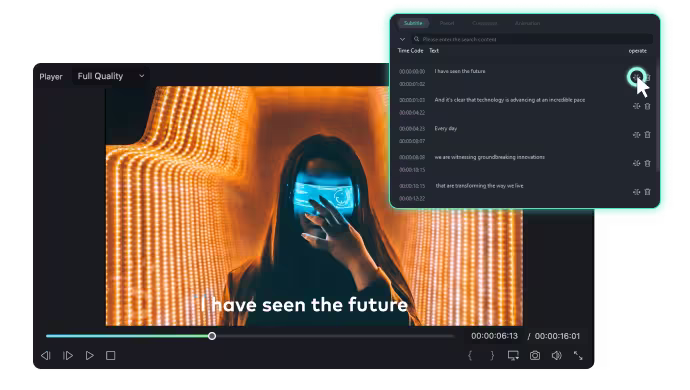The width and height of the screenshot is (690, 390).
Task: Take a snapshot with the camera icon
Action: pyautogui.click(x=535, y=355)
